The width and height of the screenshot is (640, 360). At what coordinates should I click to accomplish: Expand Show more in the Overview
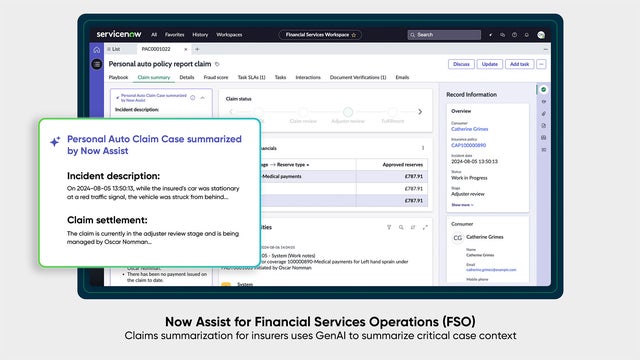coord(462,205)
